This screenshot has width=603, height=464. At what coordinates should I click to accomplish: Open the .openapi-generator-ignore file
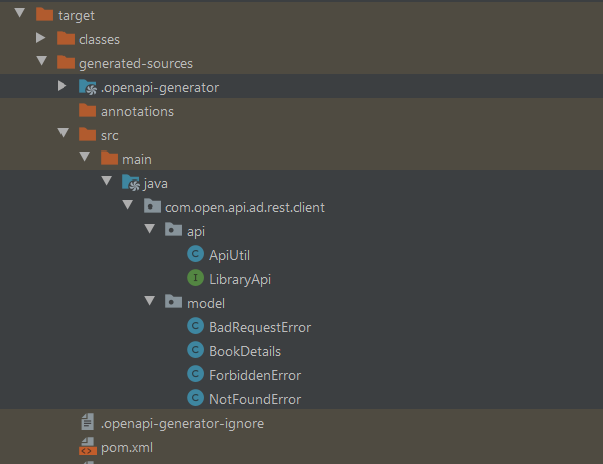tap(182, 423)
